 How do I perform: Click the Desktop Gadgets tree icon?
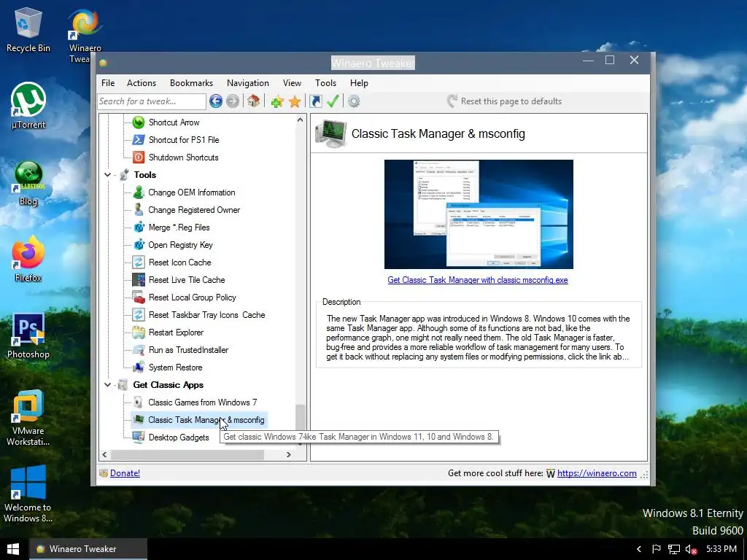coord(139,437)
